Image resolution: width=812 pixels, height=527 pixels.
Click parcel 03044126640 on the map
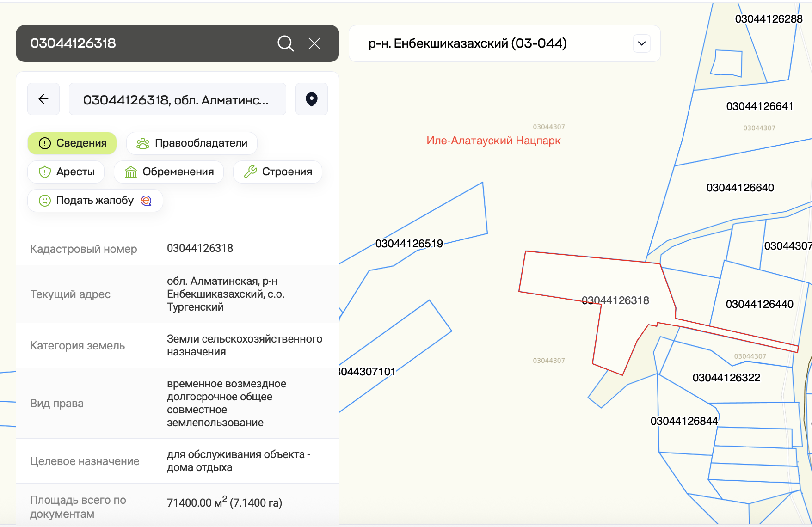click(x=740, y=188)
